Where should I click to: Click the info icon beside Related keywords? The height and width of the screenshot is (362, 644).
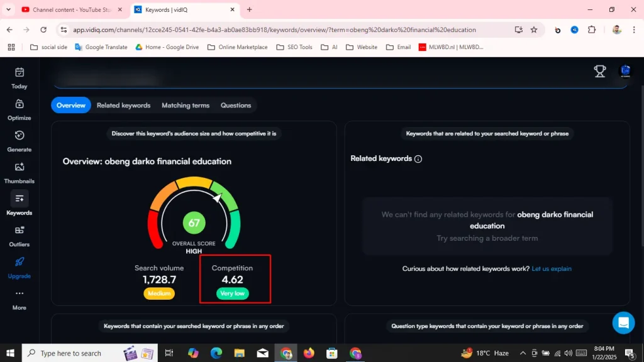pyautogui.click(x=418, y=158)
